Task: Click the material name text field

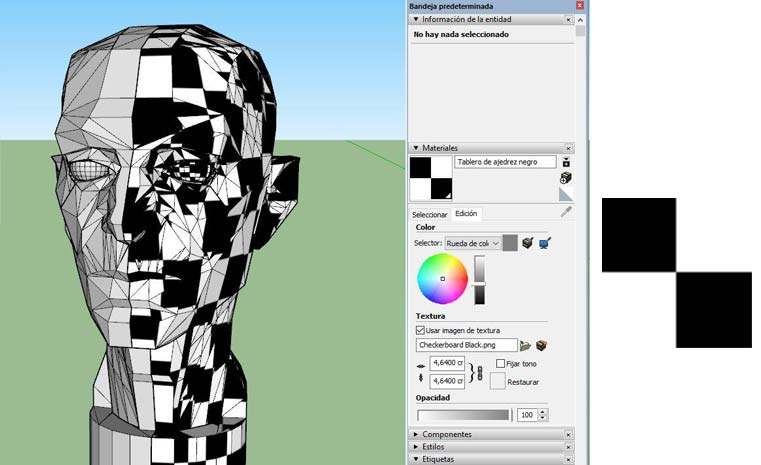Action: pos(505,162)
